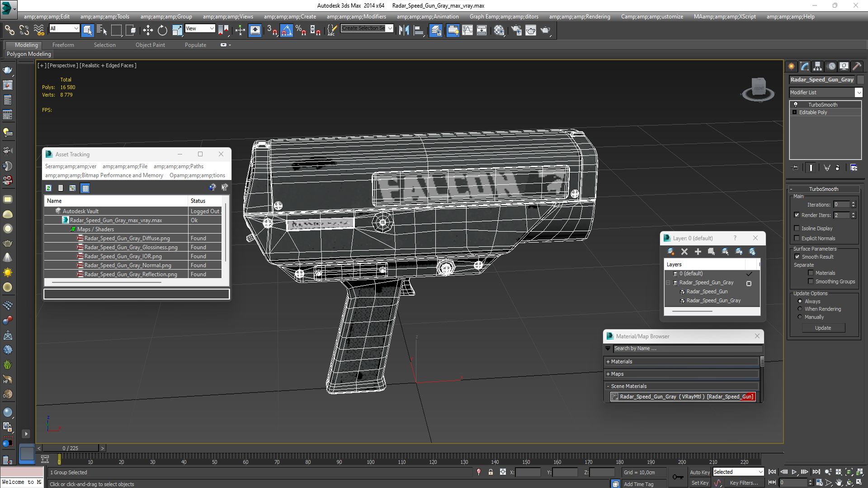
Task: Click the Selection Lock toggle icon
Action: (491, 472)
